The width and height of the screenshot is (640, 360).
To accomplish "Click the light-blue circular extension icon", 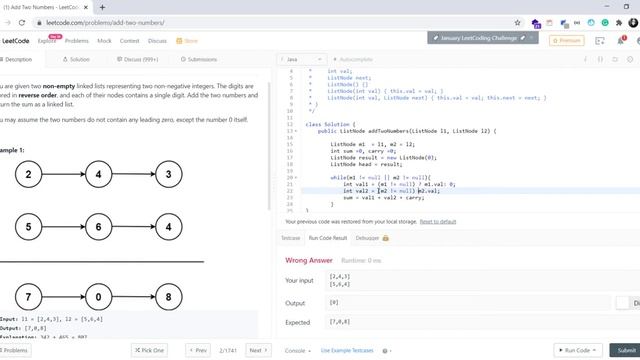I will coord(591,23).
